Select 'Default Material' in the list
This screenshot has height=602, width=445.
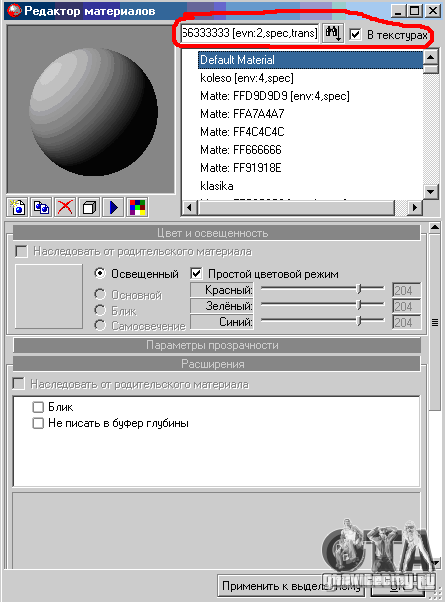coord(310,60)
